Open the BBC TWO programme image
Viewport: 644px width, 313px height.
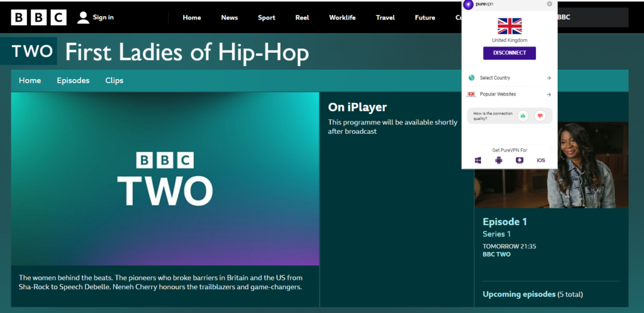tap(165, 178)
